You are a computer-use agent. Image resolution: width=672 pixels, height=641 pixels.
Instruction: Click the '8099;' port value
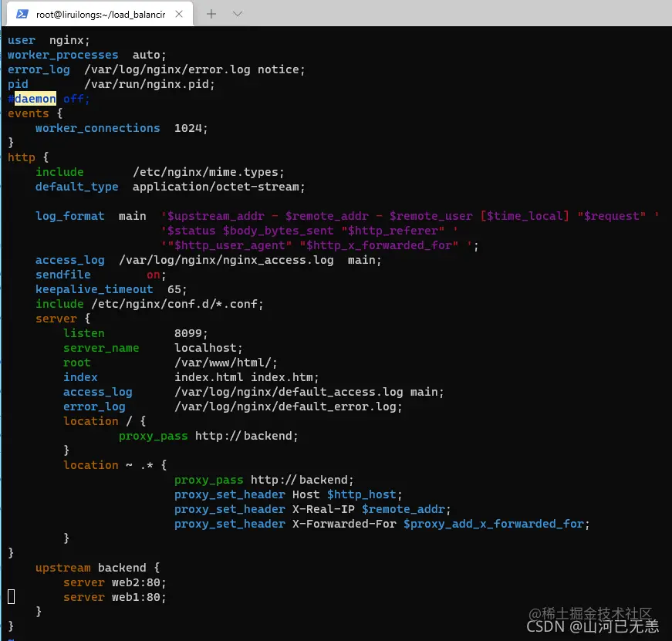pyautogui.click(x=191, y=333)
